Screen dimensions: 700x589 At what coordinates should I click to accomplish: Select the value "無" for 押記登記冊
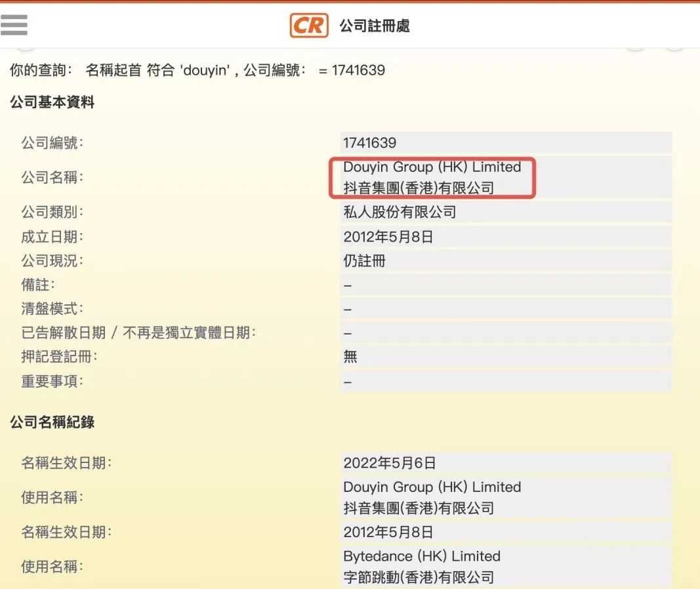(350, 357)
